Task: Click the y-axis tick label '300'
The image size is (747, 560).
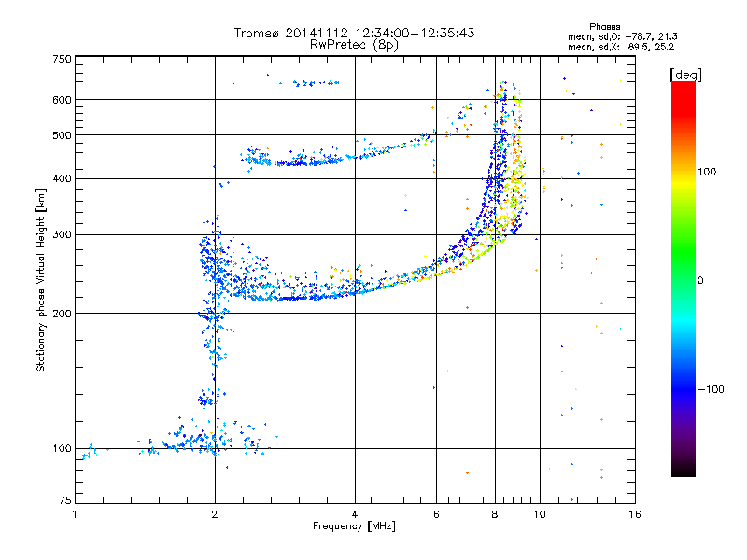Action: [x=62, y=234]
